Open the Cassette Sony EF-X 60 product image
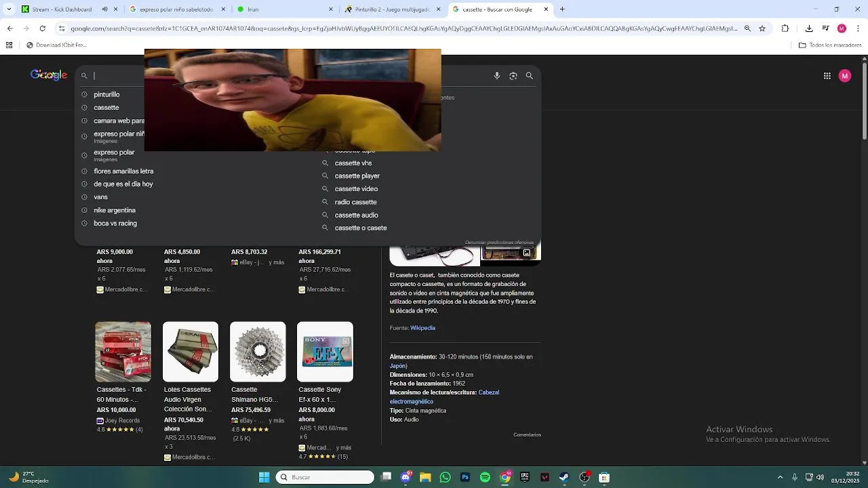Image resolution: width=868 pixels, height=488 pixels. pos(325,352)
